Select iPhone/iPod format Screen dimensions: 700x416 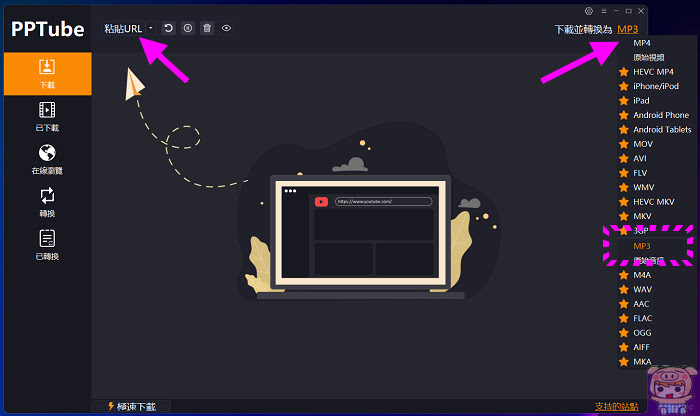(655, 86)
